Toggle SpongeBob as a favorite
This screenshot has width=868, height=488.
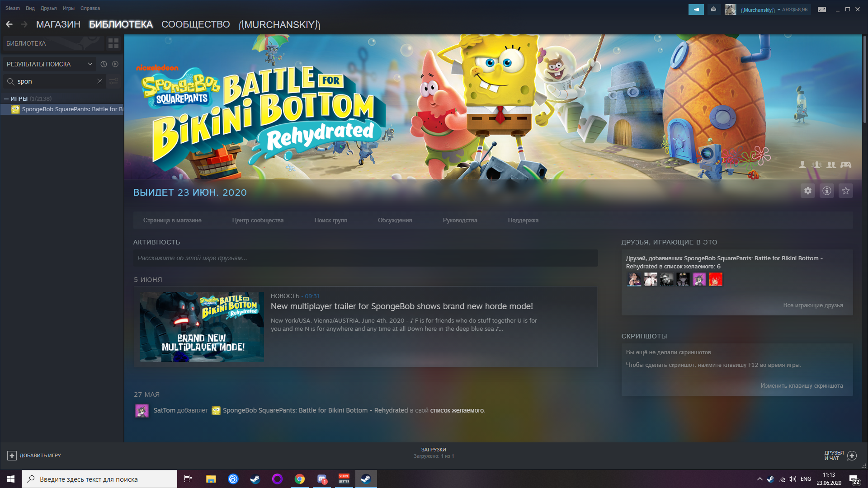[846, 191]
